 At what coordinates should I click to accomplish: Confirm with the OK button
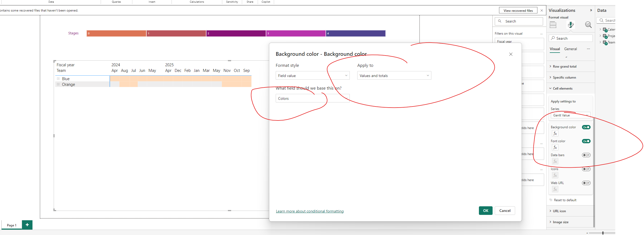(486, 211)
